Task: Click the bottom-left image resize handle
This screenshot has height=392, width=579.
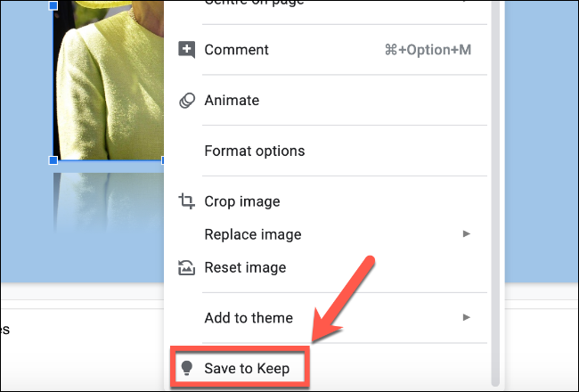Action: pos(53,160)
